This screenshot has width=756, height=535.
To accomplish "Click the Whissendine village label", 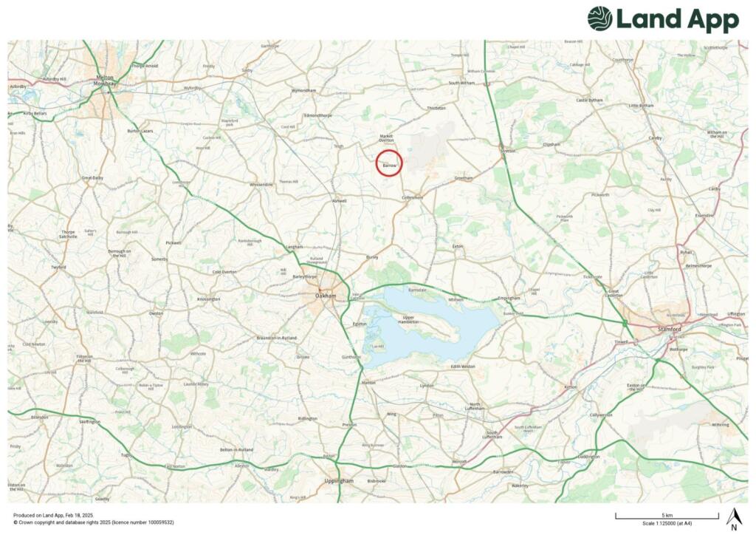I will coord(261,184).
